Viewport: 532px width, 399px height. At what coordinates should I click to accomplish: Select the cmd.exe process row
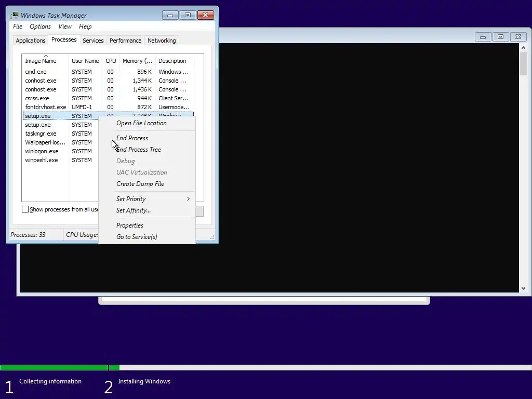(108, 72)
